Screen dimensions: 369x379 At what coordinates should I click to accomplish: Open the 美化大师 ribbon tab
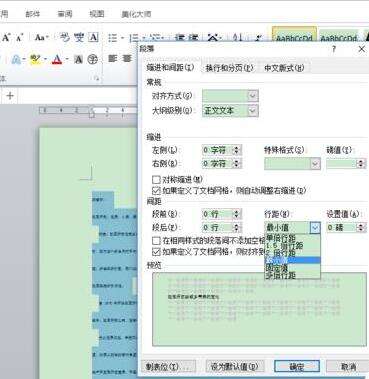[136, 14]
